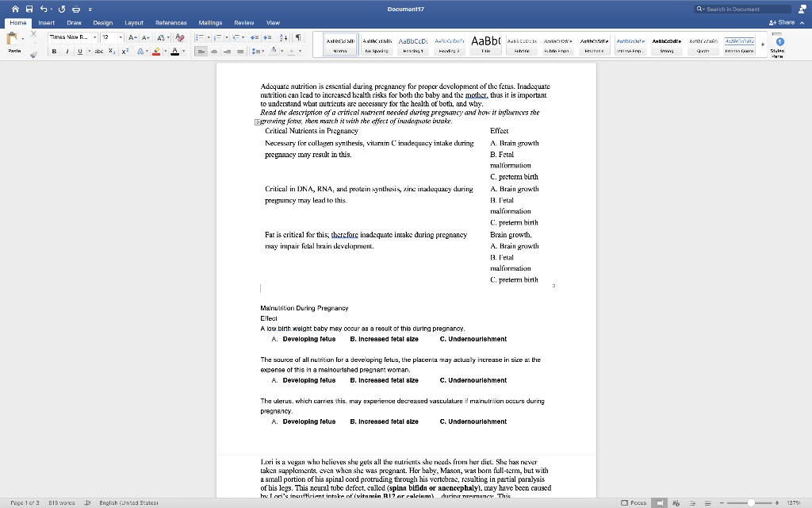This screenshot has width=812, height=508.
Task: Open paragraph shading color bucket
Action: [x=274, y=52]
